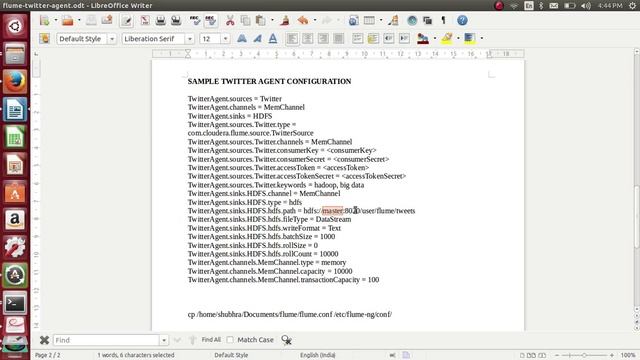Expand the New document dropdown arrow
The height and width of the screenshot is (360, 640).
tap(56, 20)
